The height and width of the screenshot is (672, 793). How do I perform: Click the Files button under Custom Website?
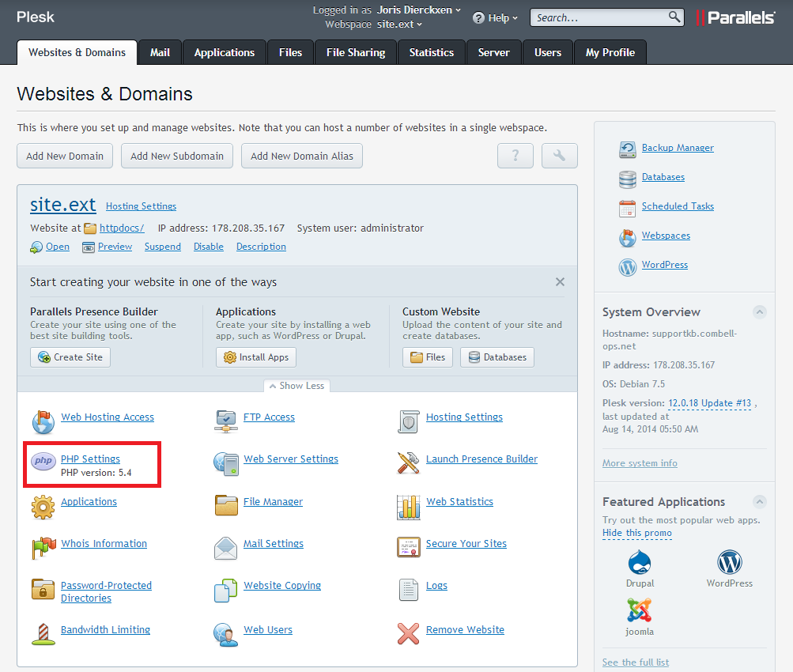(428, 357)
